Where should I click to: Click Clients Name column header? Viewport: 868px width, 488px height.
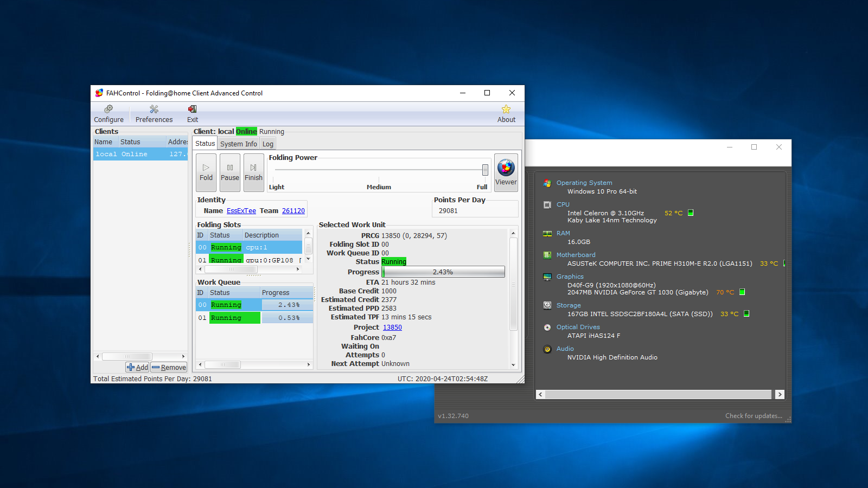point(106,142)
